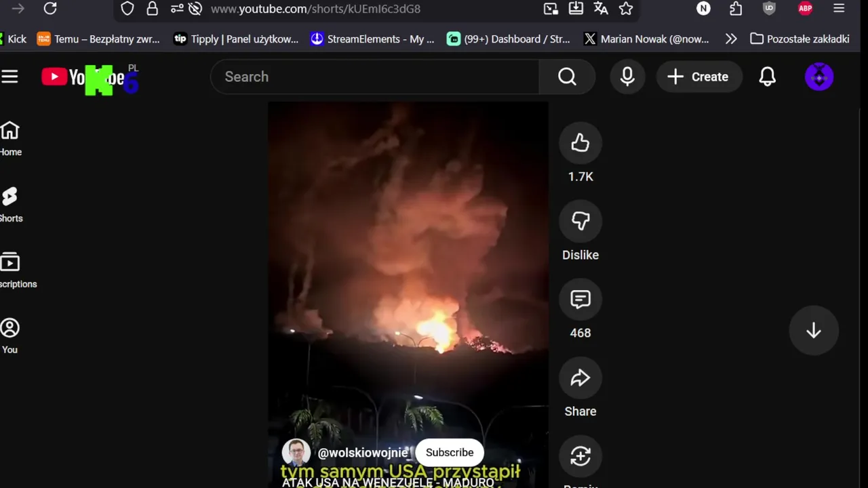
Task: Open the Kick bookmark
Action: [14, 39]
